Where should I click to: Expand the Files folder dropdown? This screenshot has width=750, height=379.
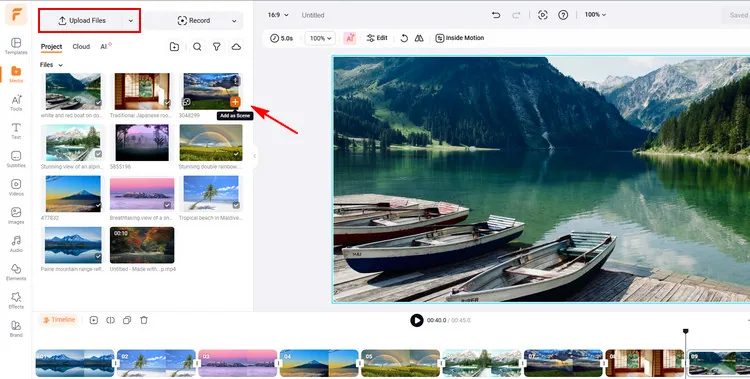(51, 65)
